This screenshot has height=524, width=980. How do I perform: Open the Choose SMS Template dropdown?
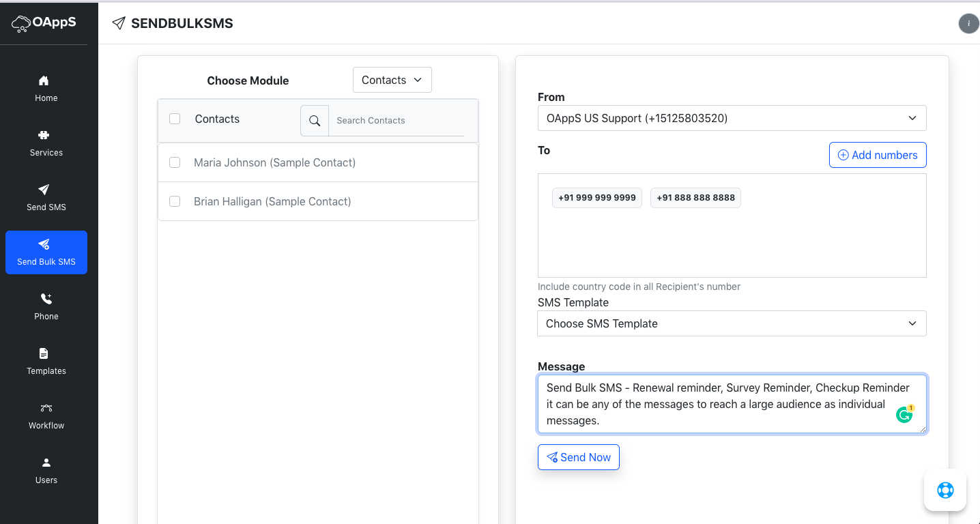pyautogui.click(x=732, y=323)
